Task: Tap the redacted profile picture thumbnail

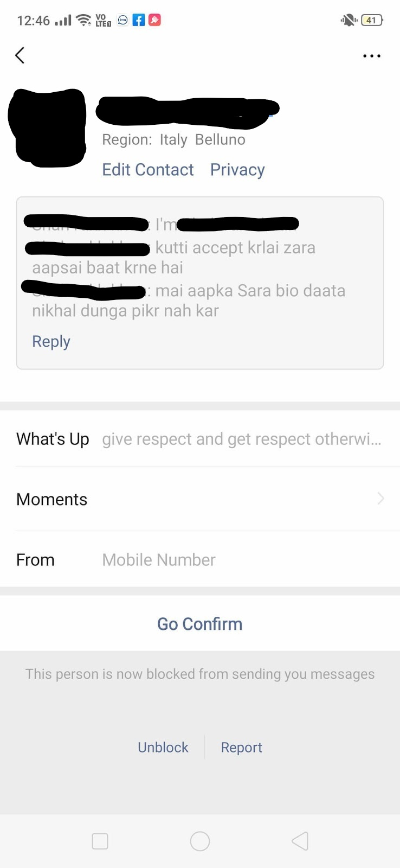Action: tap(48, 126)
